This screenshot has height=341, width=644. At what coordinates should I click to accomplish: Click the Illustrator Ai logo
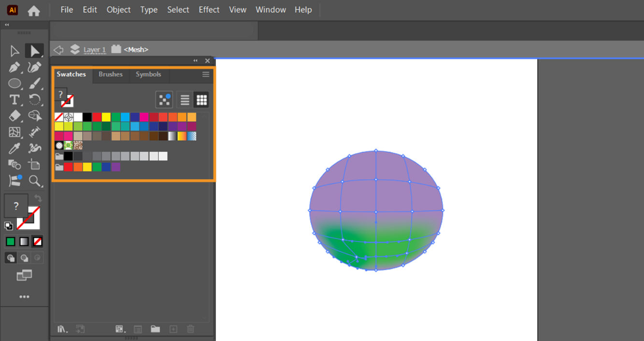click(x=13, y=10)
